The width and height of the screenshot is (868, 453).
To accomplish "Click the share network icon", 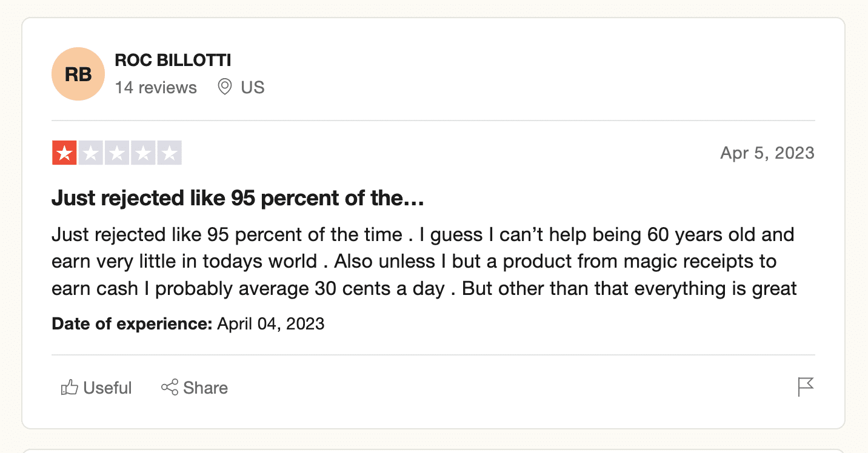I will [170, 388].
